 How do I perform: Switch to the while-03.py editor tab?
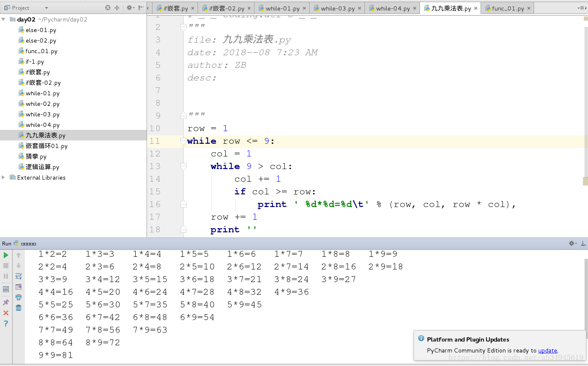point(337,8)
